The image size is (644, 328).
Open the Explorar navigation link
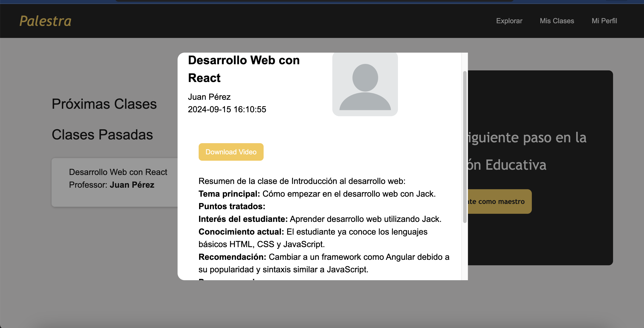pyautogui.click(x=509, y=21)
